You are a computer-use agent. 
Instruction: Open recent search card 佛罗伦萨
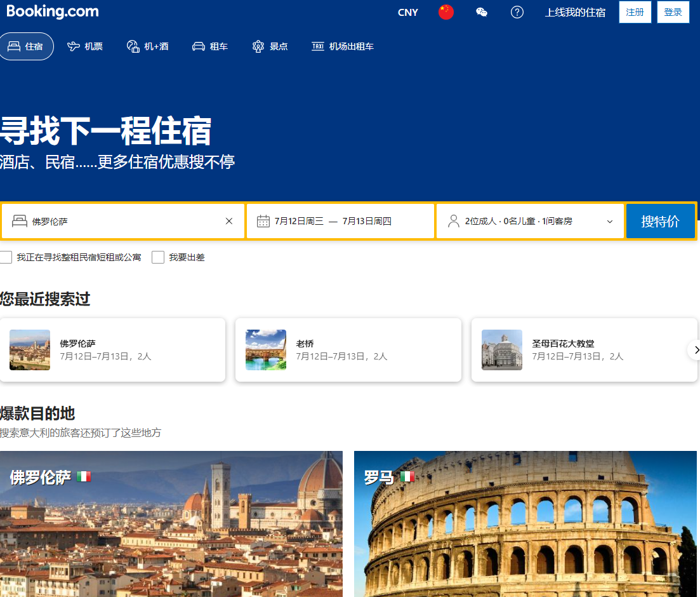pos(112,350)
